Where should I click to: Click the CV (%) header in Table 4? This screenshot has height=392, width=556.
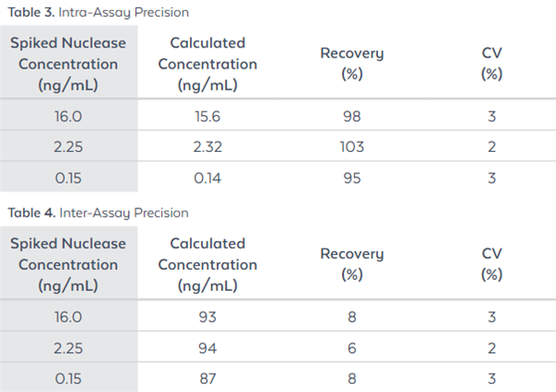point(491,264)
